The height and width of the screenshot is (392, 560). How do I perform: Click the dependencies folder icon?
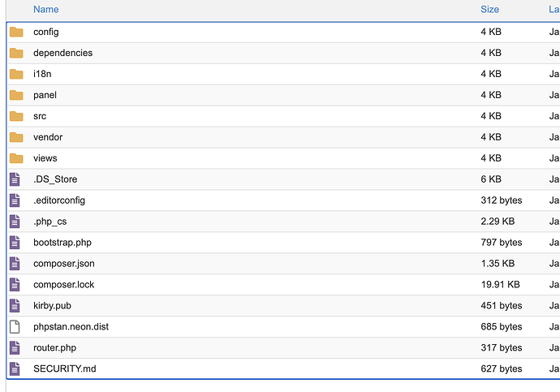(16, 53)
